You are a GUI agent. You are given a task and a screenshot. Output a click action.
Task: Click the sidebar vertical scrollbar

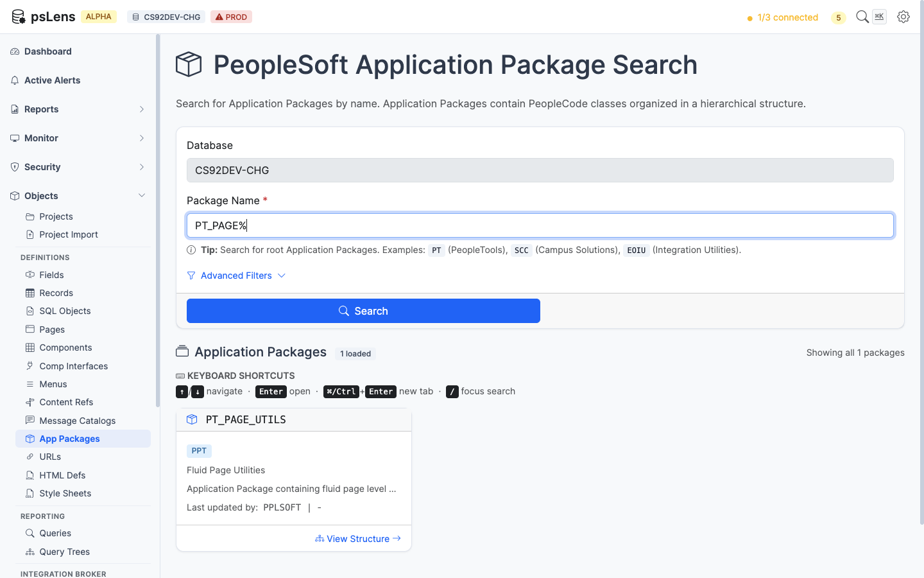coord(158,221)
